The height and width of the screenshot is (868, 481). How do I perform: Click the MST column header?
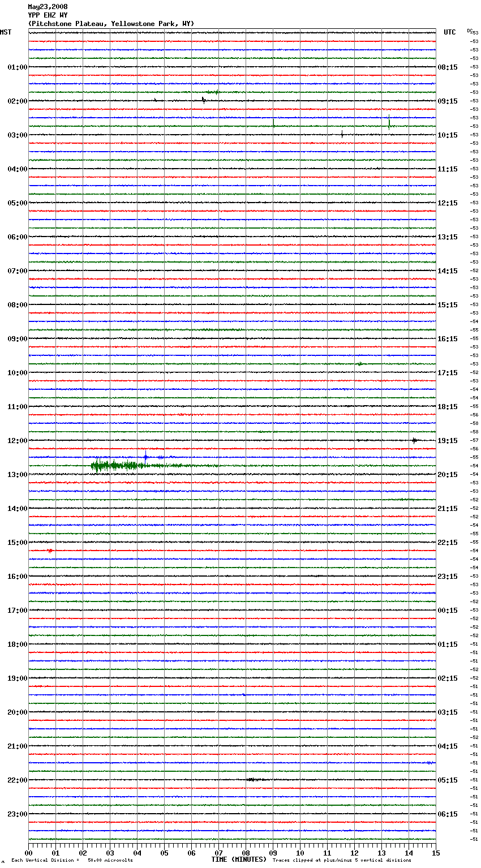[x=6, y=32]
